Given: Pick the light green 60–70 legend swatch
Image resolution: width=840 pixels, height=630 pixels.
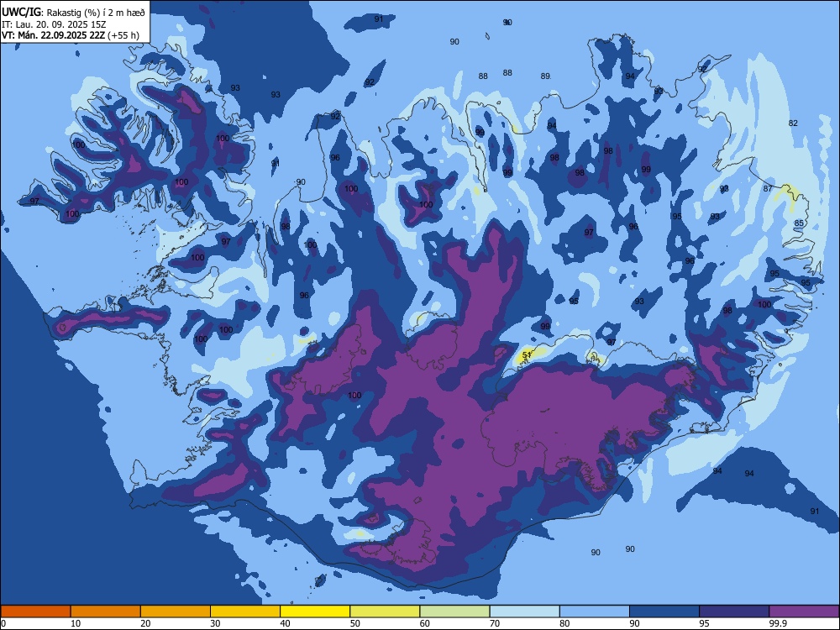Looking at the screenshot, I should (x=454, y=612).
